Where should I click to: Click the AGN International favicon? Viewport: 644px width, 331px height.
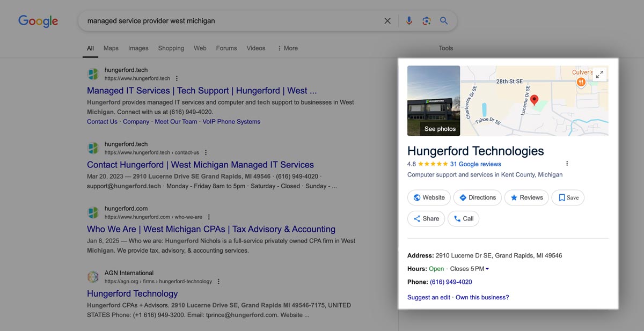93,277
